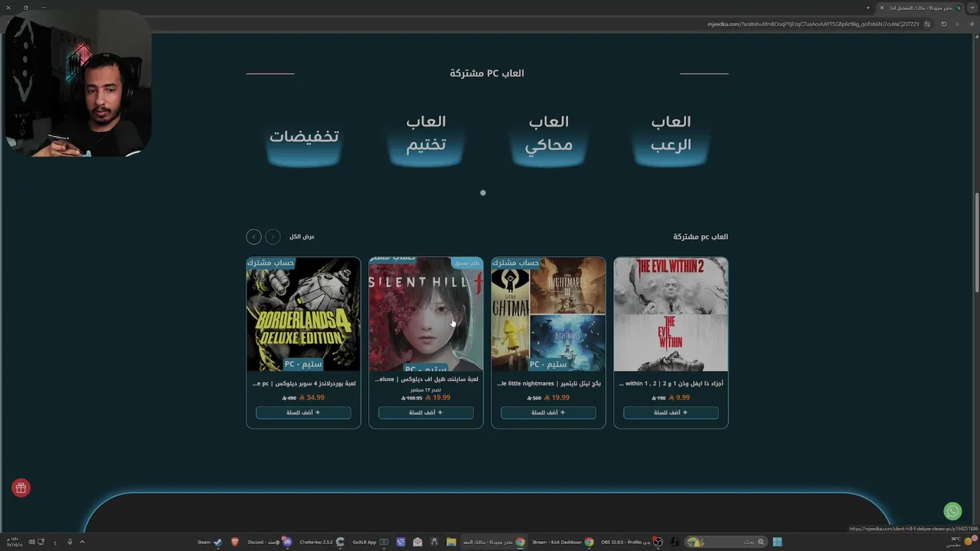This screenshot has width=980, height=551.
Task: Click the لعبة بوردرلاندز 4 product title
Action: tap(303, 383)
